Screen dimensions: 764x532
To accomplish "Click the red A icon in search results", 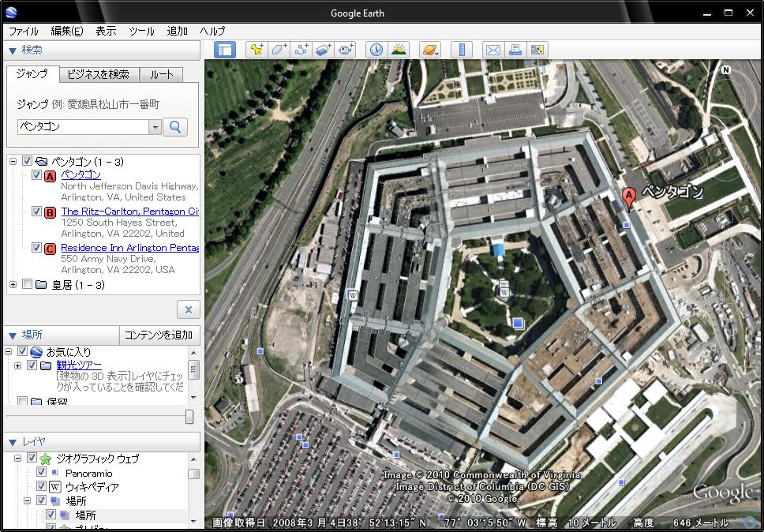I will [x=50, y=176].
